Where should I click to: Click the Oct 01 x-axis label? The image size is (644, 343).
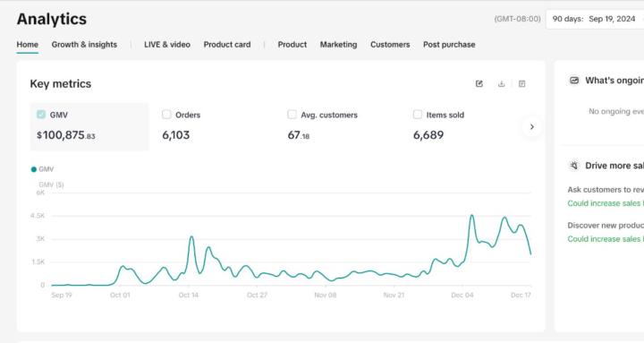(120, 296)
